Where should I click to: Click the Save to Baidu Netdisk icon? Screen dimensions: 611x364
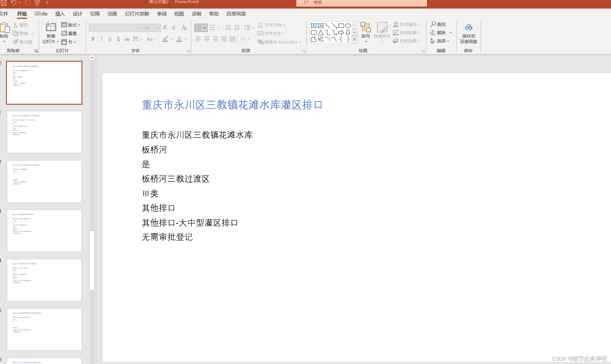[x=468, y=27]
